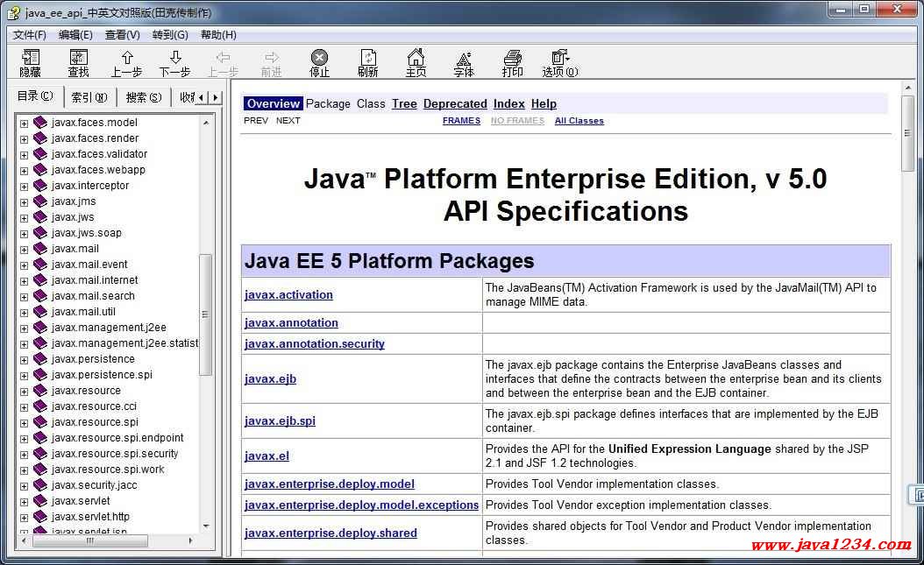Click the javax.faces.model book icon

(x=40, y=123)
